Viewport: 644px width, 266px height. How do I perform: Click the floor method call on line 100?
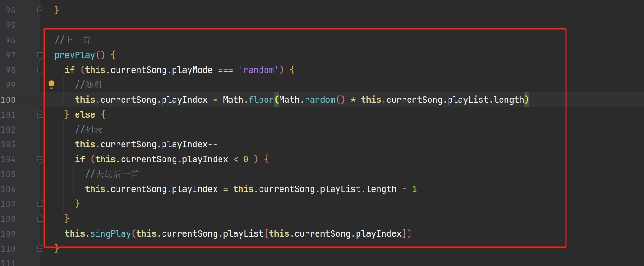[x=261, y=100]
